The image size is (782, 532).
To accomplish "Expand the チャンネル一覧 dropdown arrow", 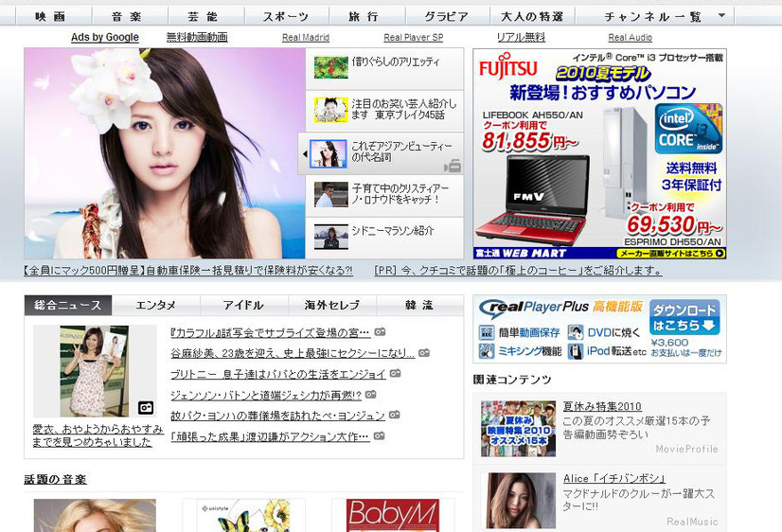I will pyautogui.click(x=721, y=15).
